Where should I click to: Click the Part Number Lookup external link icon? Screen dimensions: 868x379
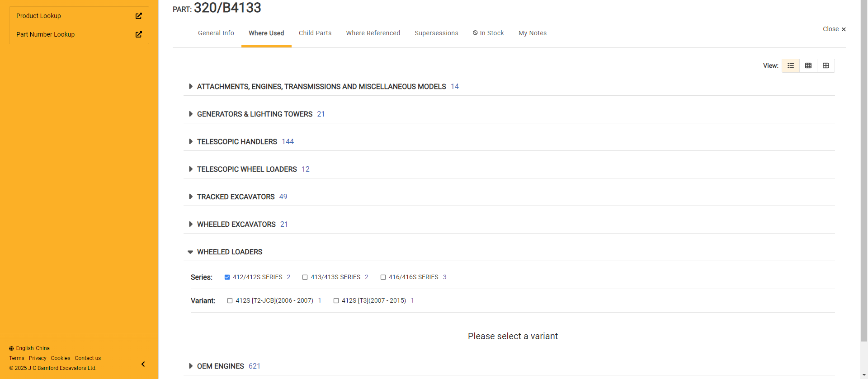(139, 34)
